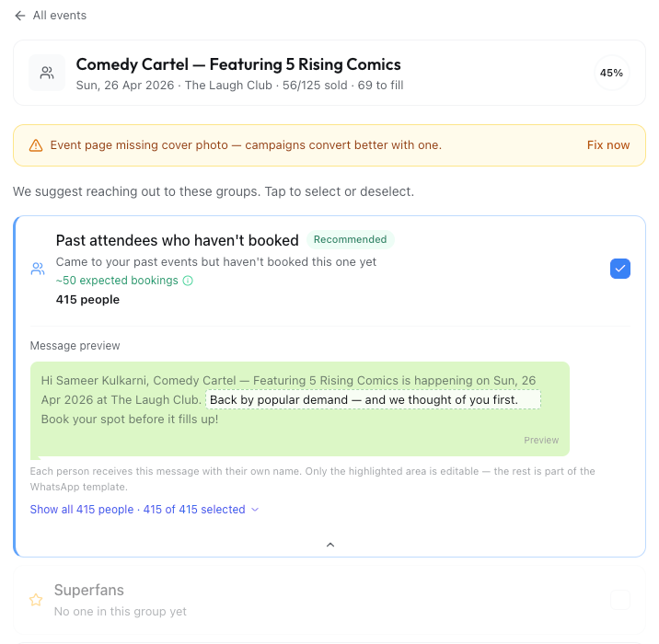
Task: Toggle the Superfans group checkbox
Action: coord(620,600)
